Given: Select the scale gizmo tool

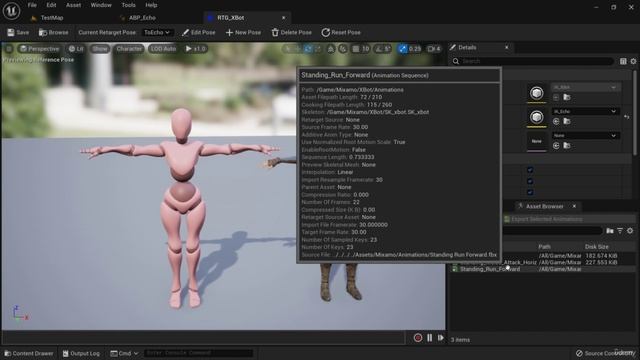Looking at the screenshot, I should (x=318, y=49).
